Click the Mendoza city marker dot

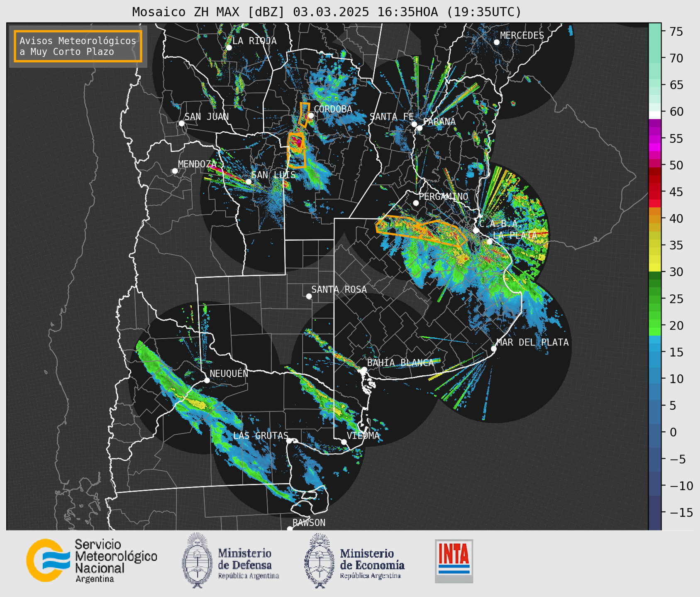click(175, 171)
